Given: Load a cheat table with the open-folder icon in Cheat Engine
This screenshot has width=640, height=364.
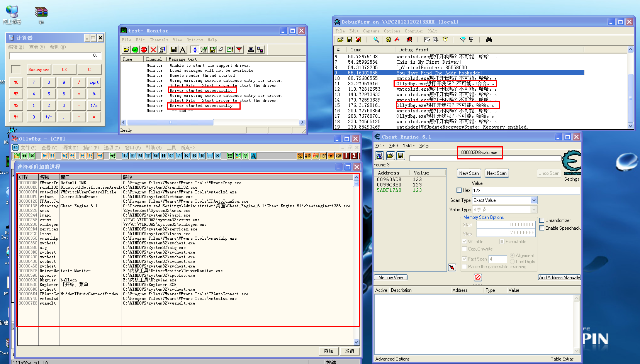Looking at the screenshot, I should click(x=390, y=156).
